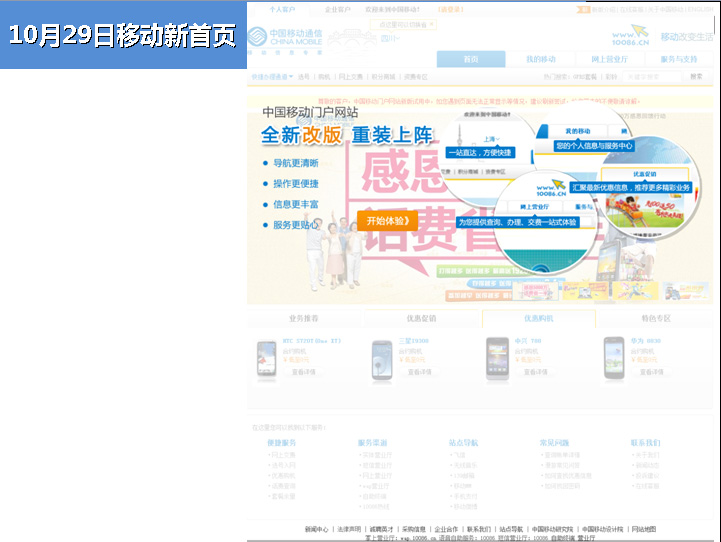Open the 三星I9308 product link
The image size is (721, 542).
coord(414,341)
